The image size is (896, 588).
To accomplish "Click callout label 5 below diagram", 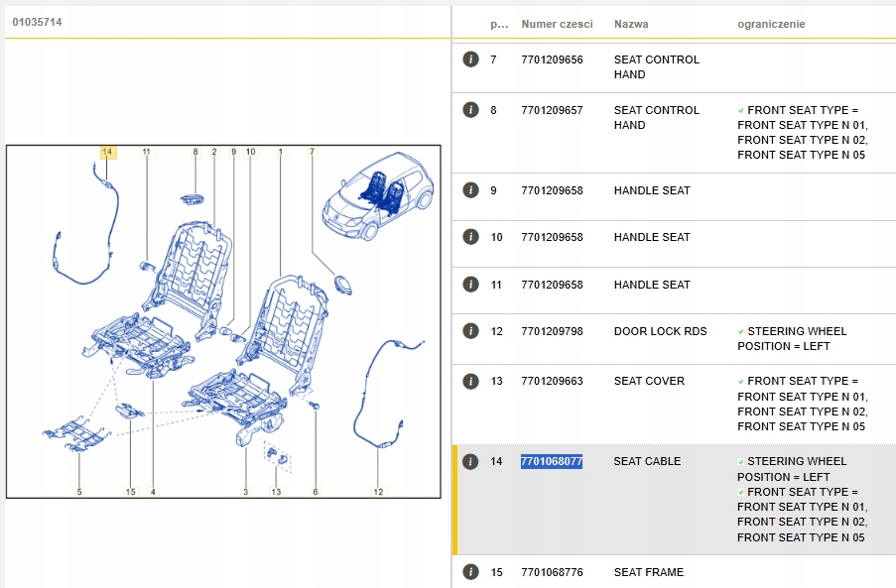I will coord(79,492).
